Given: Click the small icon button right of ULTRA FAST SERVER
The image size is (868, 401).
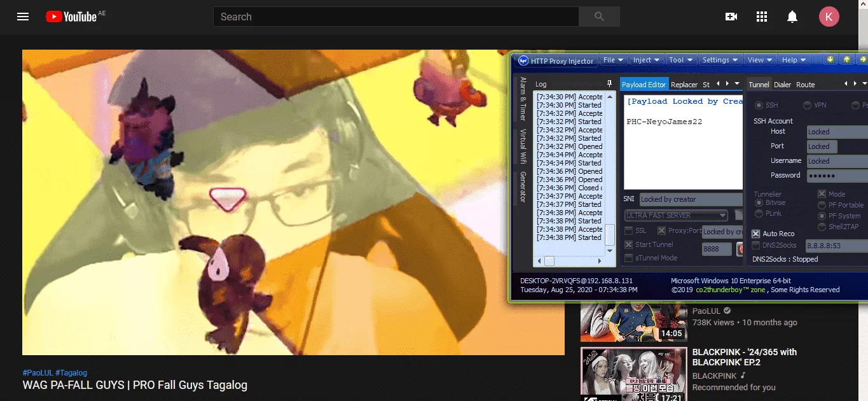Looking at the screenshot, I should point(738,215).
